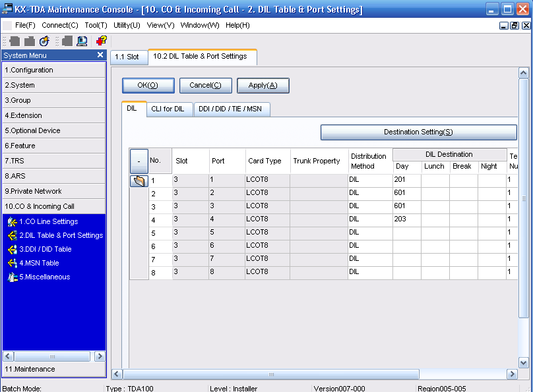Minimize the inner document window
Viewport: 533px width, 392px height.
pyautogui.click(x=504, y=26)
